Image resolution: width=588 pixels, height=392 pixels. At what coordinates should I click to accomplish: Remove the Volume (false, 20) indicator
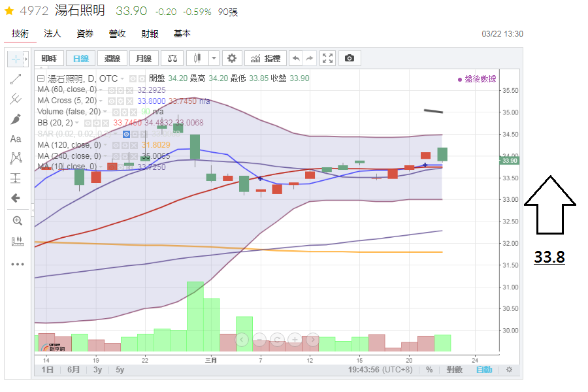click(133, 112)
